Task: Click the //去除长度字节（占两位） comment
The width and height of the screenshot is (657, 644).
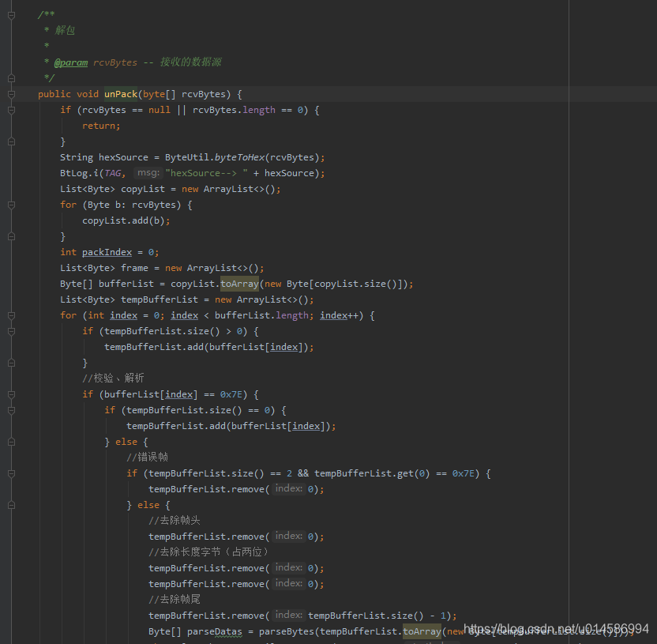Action: pyautogui.click(x=208, y=552)
